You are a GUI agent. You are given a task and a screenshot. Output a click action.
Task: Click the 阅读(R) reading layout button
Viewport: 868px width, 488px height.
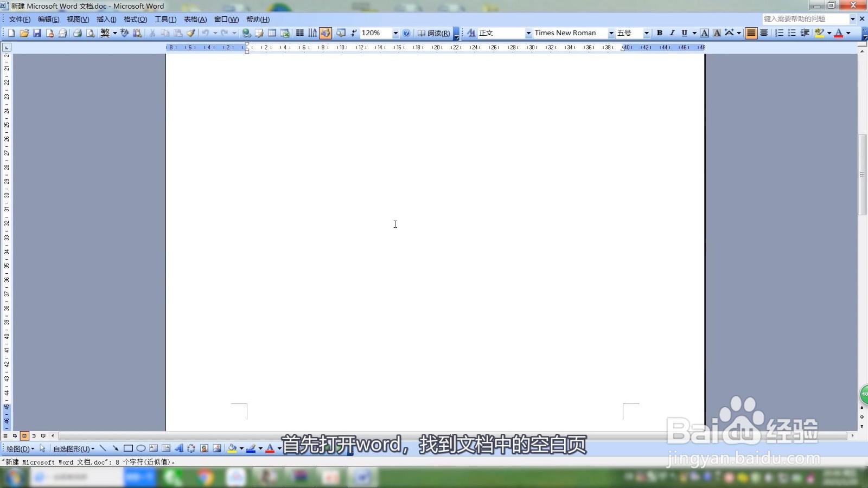[433, 33]
